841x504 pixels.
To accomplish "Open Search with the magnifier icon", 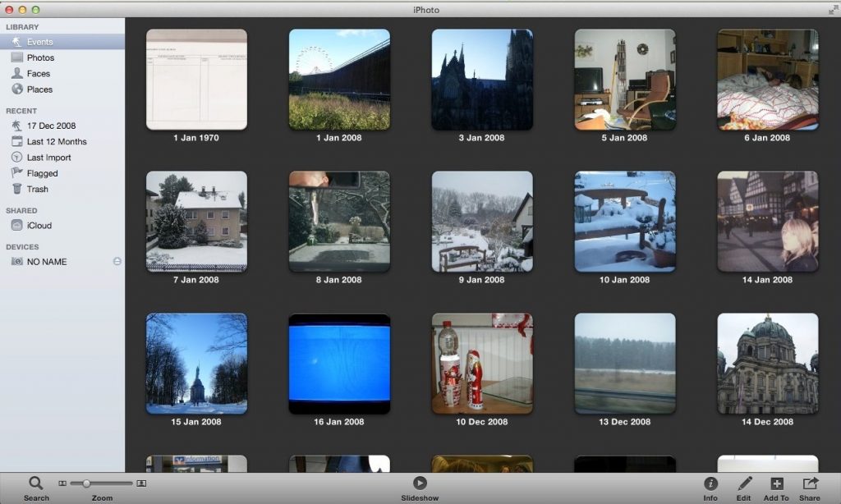I will [x=36, y=483].
